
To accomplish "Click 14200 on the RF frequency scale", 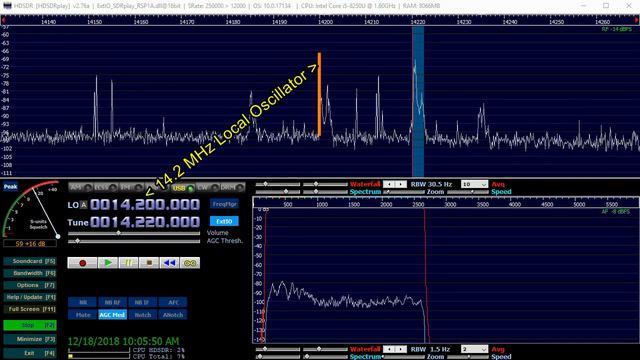I will click(325, 22).
